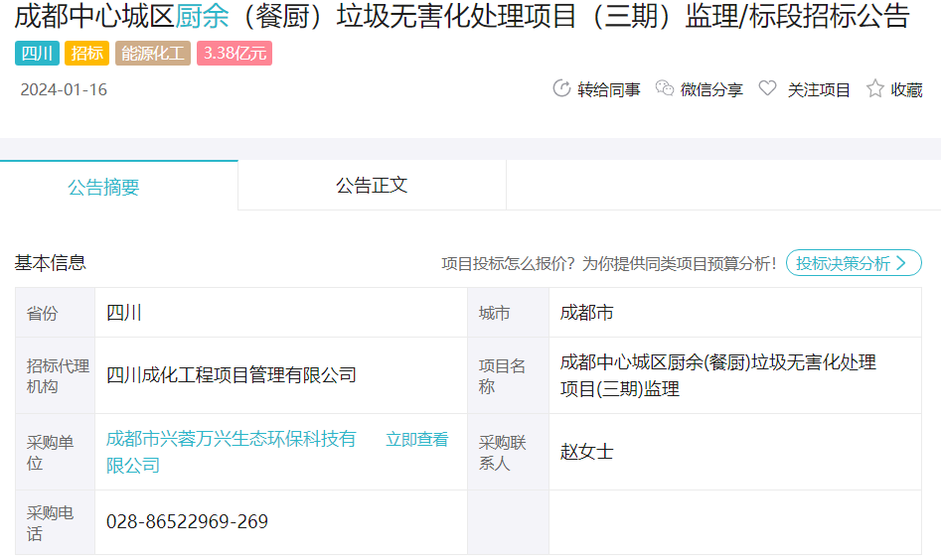Click the chevron arrow in 投标决策分析
The image size is (941, 560).
click(x=901, y=263)
